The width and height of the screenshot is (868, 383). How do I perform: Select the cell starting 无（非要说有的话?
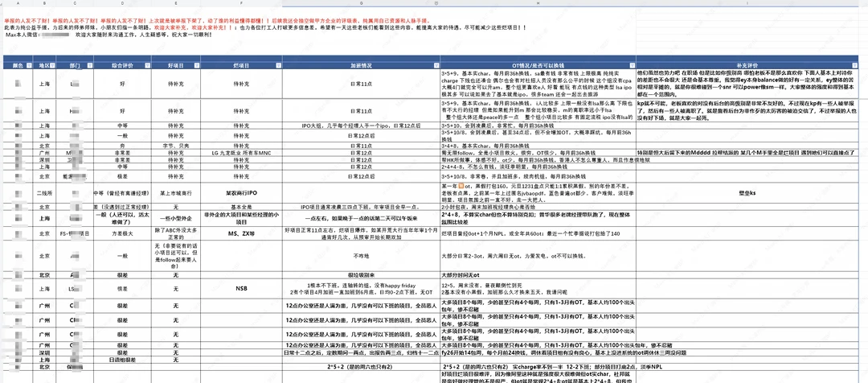[175, 256]
